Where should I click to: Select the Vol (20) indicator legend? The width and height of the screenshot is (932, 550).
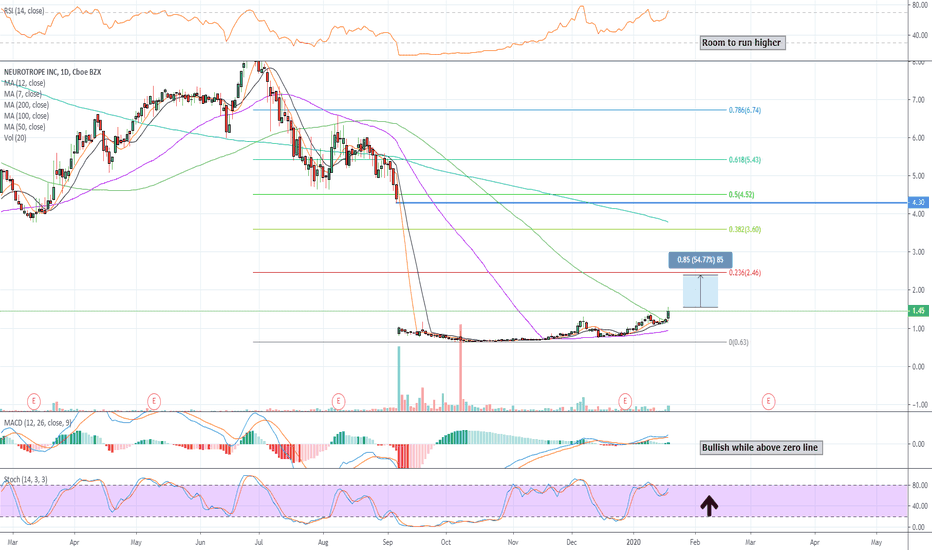click(15, 138)
